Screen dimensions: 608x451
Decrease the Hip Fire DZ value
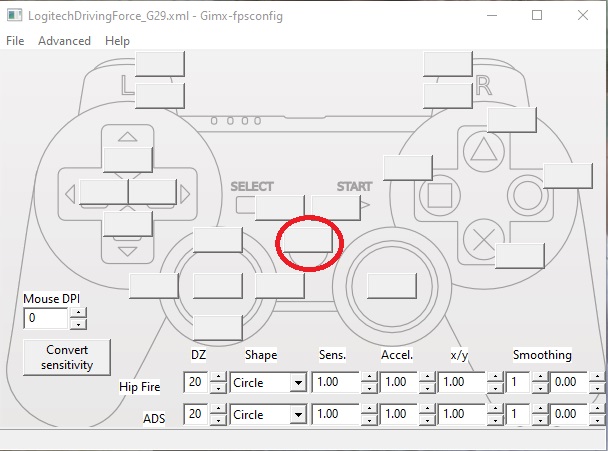(218, 388)
